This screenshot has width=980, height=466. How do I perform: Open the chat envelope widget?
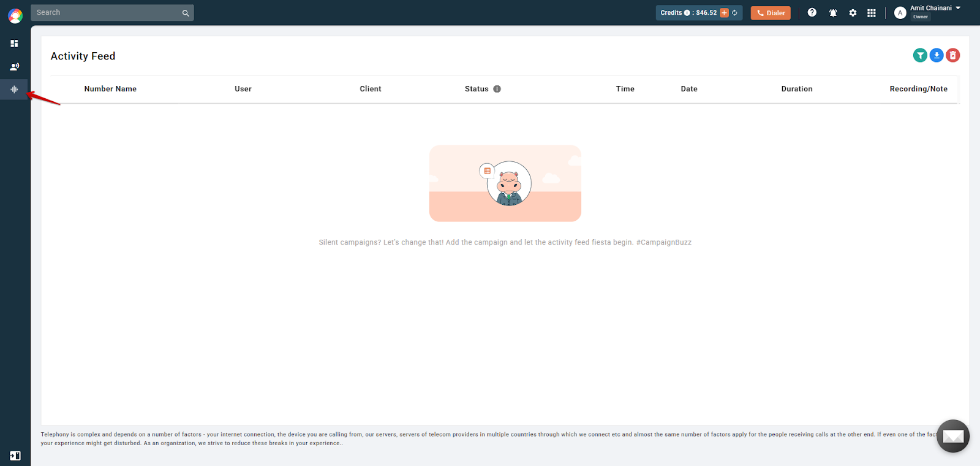953,436
